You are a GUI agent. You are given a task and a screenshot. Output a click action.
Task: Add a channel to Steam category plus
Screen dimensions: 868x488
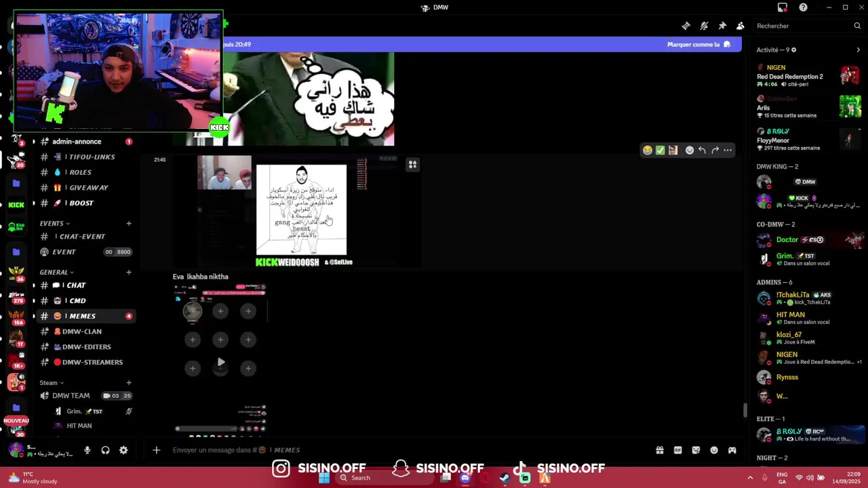click(129, 383)
